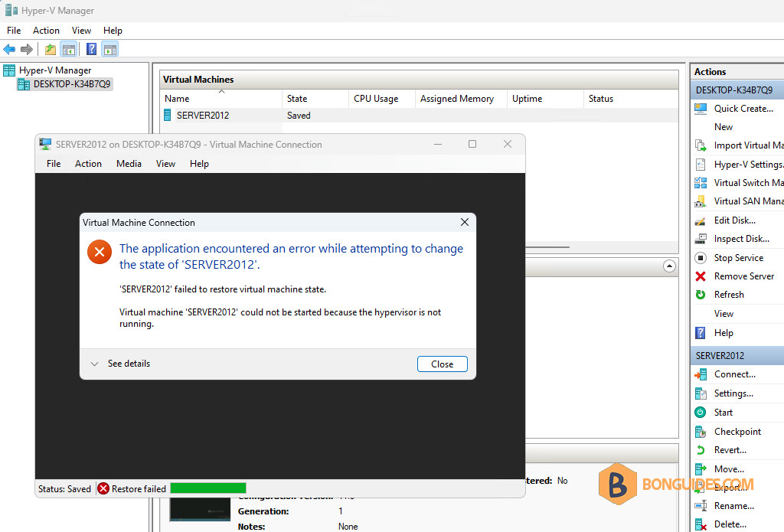The width and height of the screenshot is (784, 532).
Task: Collapse the SERVER2012 actions section header
Action: point(737,356)
